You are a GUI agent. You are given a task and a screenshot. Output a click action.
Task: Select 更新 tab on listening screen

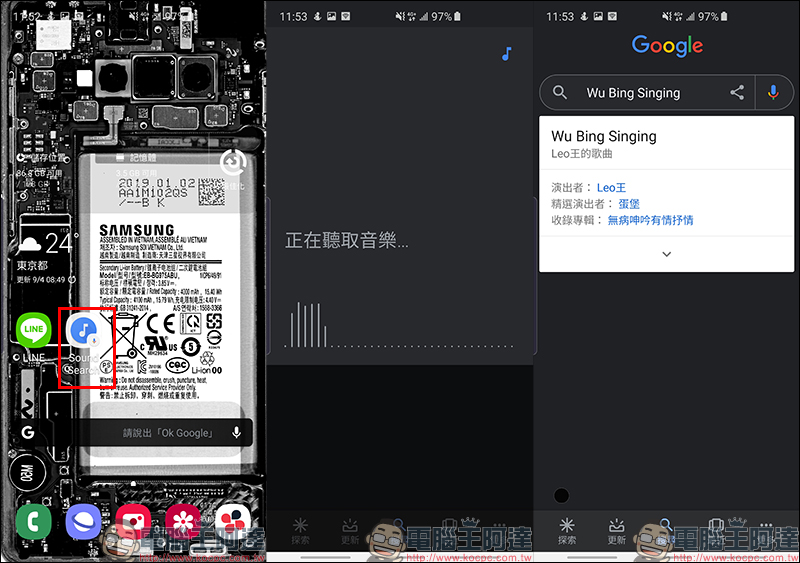click(x=350, y=531)
